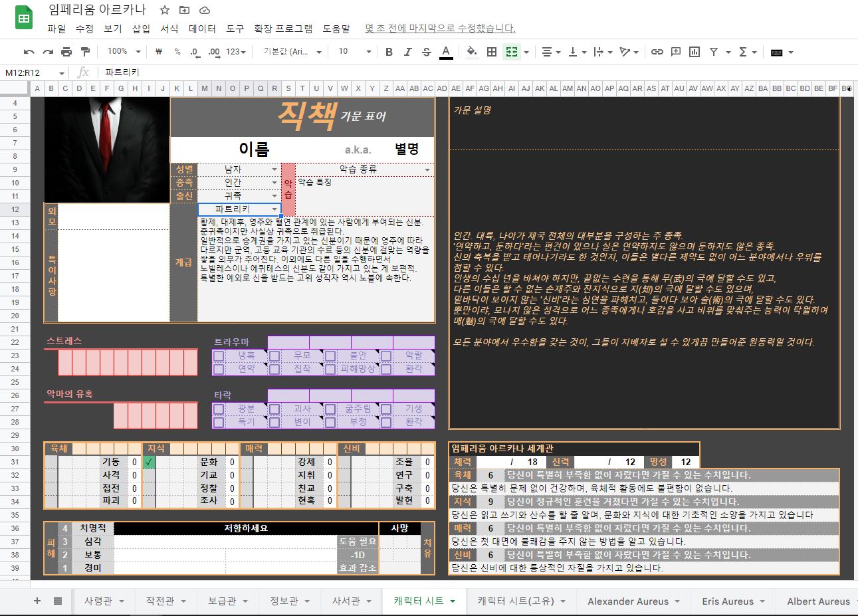
Task: Select the paint format roller tool
Action: (x=85, y=52)
